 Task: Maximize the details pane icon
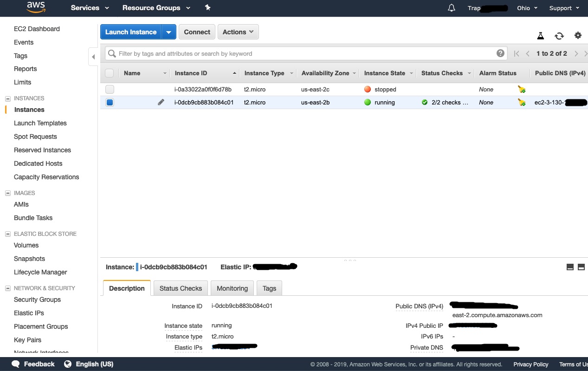581,267
